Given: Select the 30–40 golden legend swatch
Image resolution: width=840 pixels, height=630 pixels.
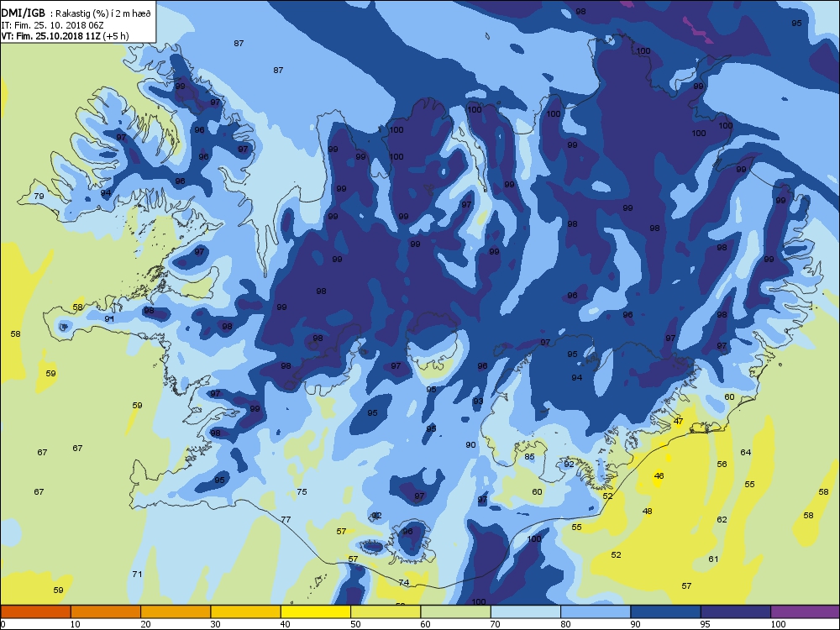Looking at the screenshot, I should (x=246, y=612).
